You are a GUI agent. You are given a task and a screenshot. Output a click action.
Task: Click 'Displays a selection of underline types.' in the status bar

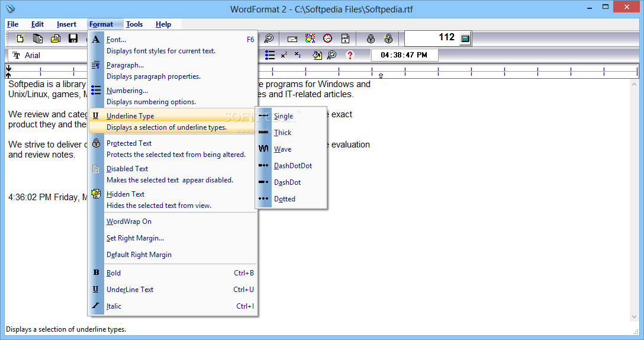66,329
